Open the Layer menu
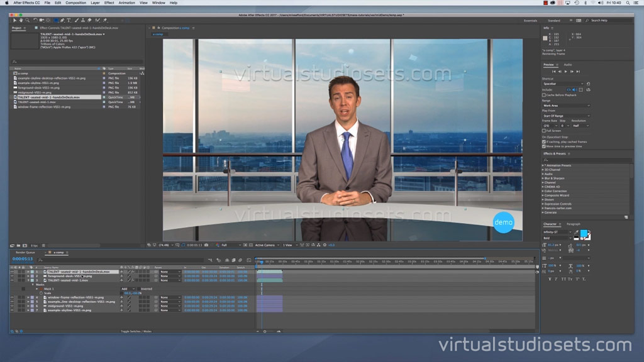The image size is (644, 362). (95, 3)
